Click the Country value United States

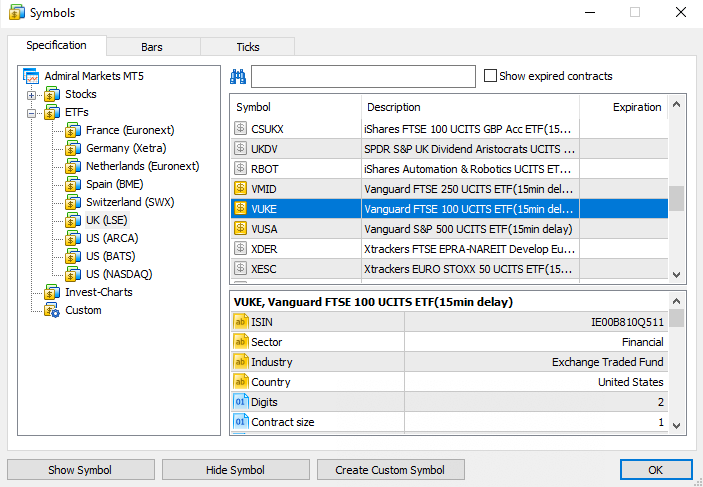(630, 382)
